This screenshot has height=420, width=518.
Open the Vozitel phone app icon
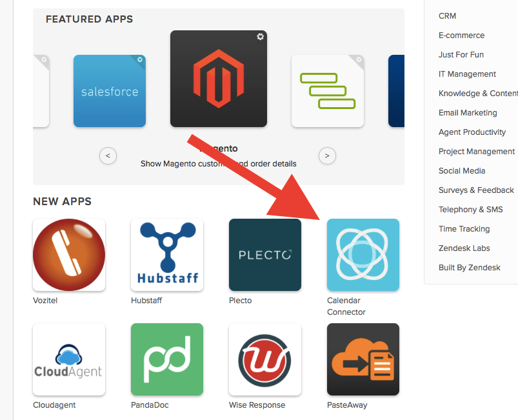(69, 255)
